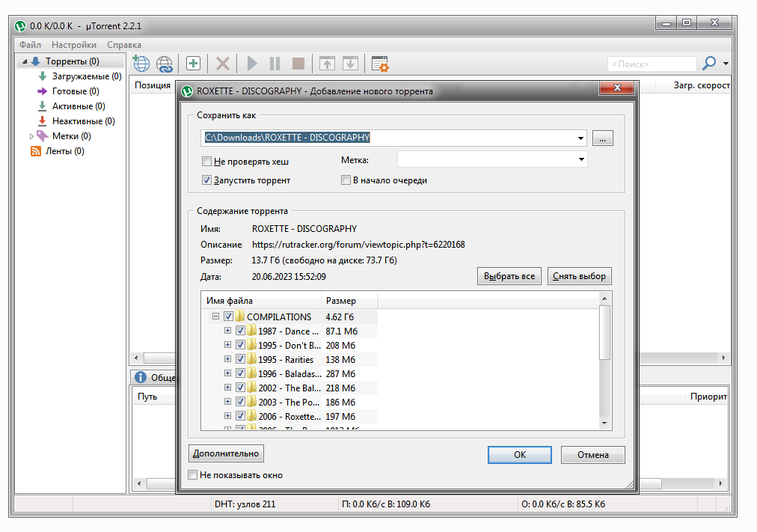
Task: Toggle the Не проверять хеш checkbox
Action: click(x=206, y=161)
